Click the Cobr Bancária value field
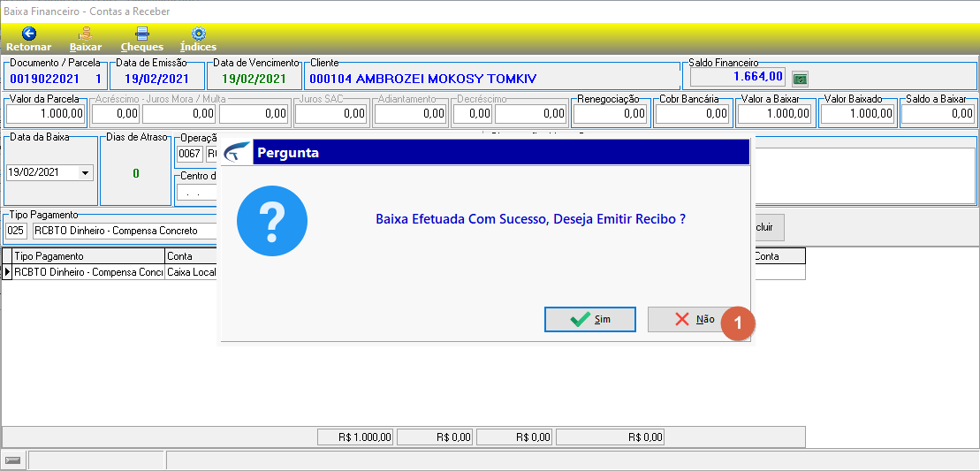Viewport: 980px width, 471px height. click(693, 114)
